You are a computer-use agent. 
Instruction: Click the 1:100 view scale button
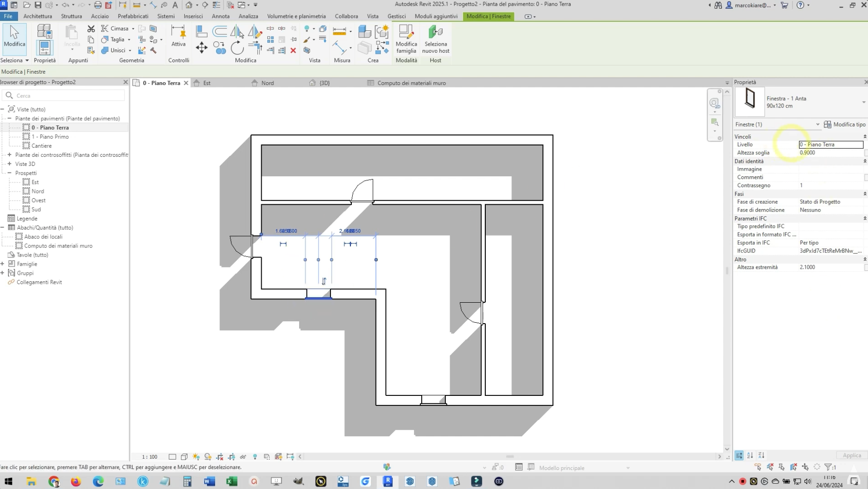[x=150, y=457]
